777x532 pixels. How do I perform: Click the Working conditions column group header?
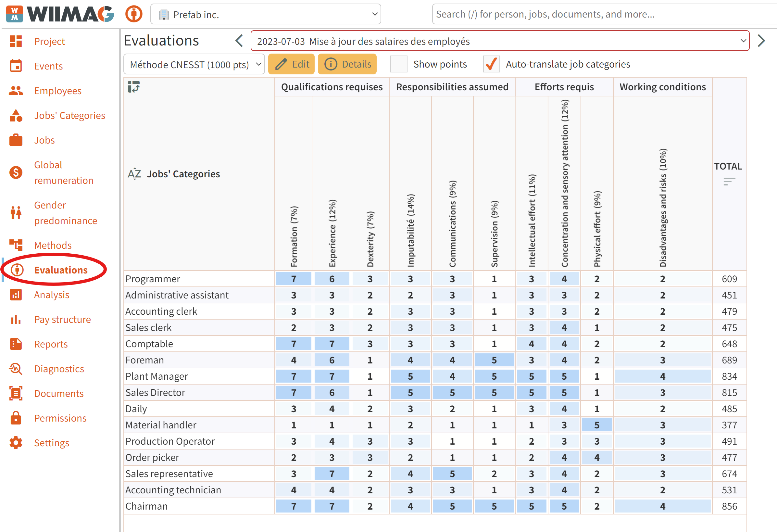[662, 87]
